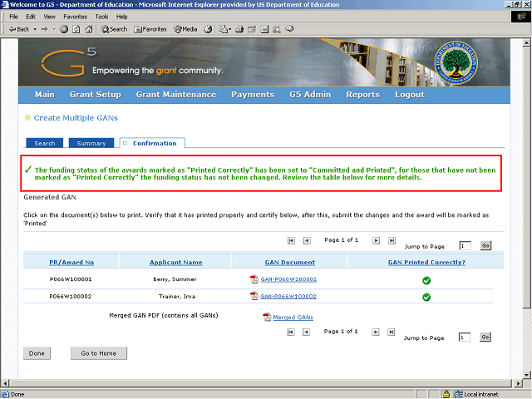Click the Print icon in toolbar

click(239, 29)
